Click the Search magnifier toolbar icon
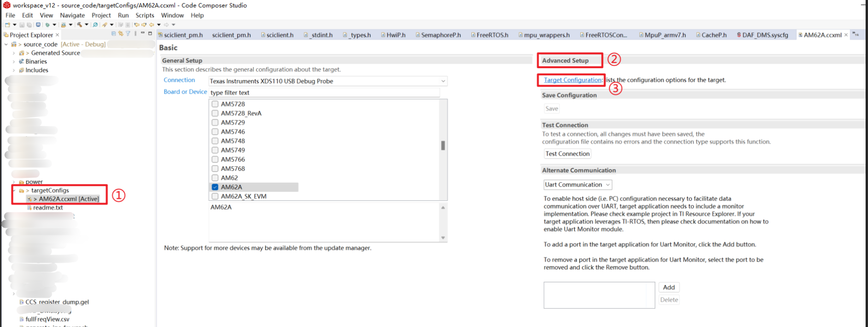Image resolution: width=868 pixels, height=327 pixels. 95,24
